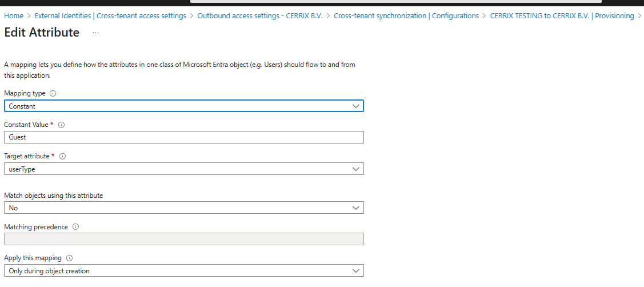The height and width of the screenshot is (287, 644).
Task: Expand the Target attribute dropdown showing userType
Action: 183,169
